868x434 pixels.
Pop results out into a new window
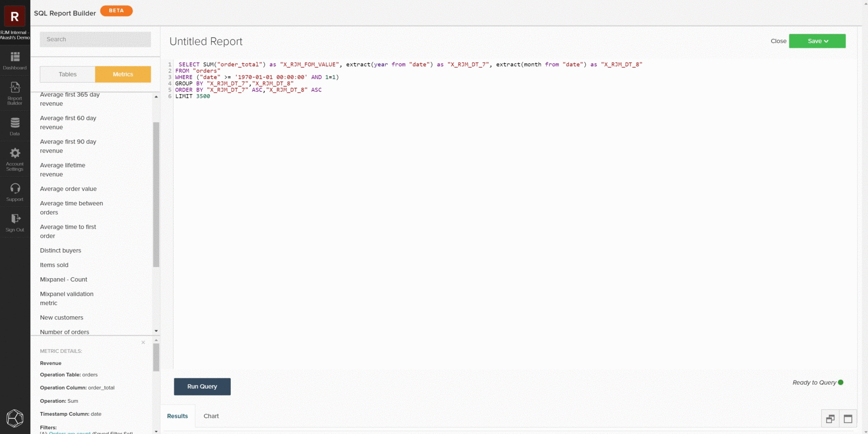830,418
